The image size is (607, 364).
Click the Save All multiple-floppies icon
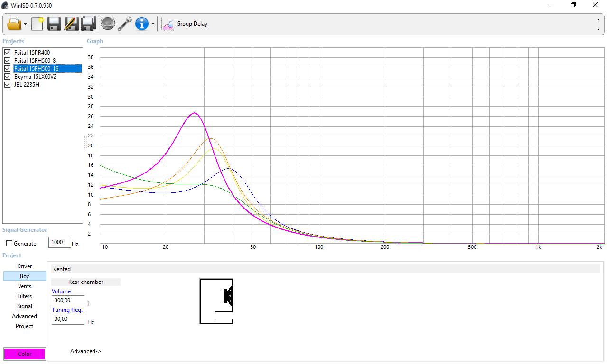coord(89,24)
